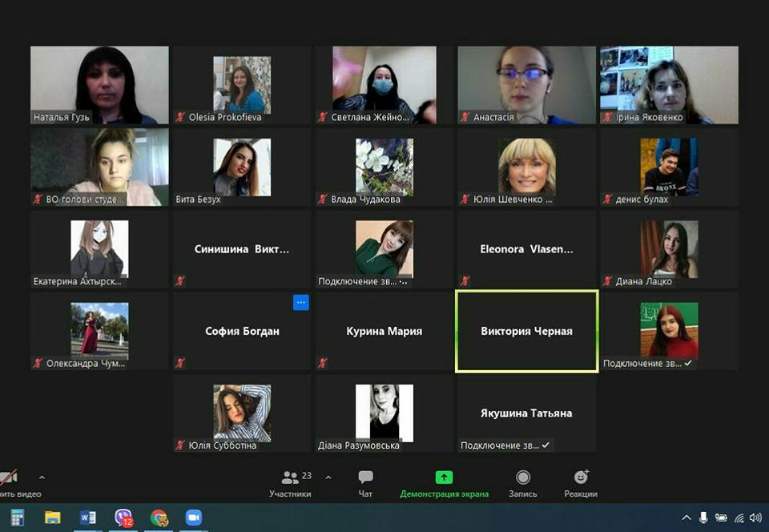Click the muted mic icon on денис булах

[x=609, y=199]
